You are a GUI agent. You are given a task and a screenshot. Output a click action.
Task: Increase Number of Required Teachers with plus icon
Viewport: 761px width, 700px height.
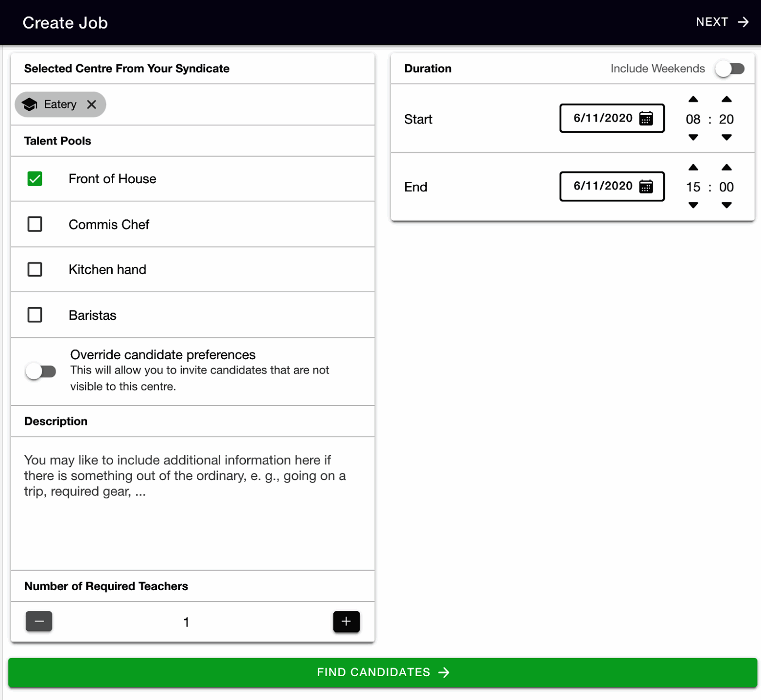pyautogui.click(x=346, y=621)
